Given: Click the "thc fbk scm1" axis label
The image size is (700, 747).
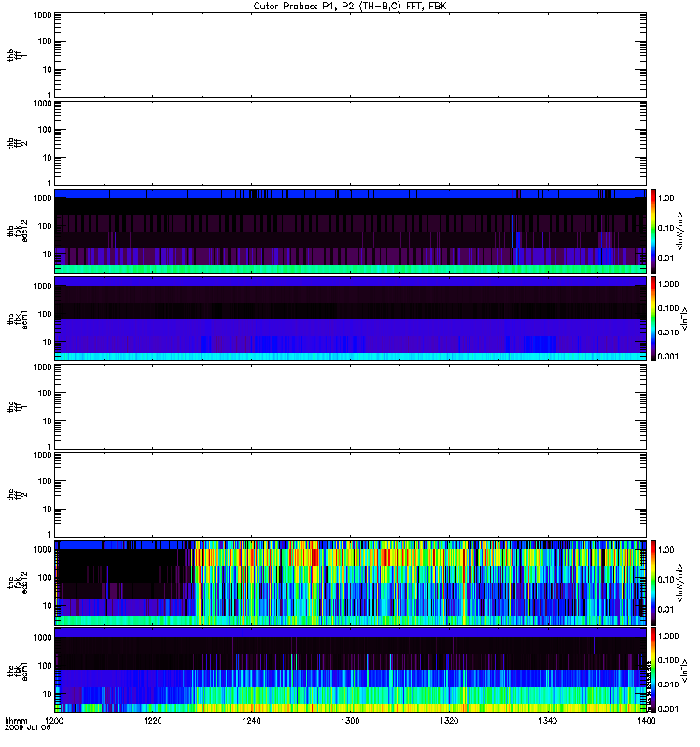Looking at the screenshot, I should coord(17,670).
